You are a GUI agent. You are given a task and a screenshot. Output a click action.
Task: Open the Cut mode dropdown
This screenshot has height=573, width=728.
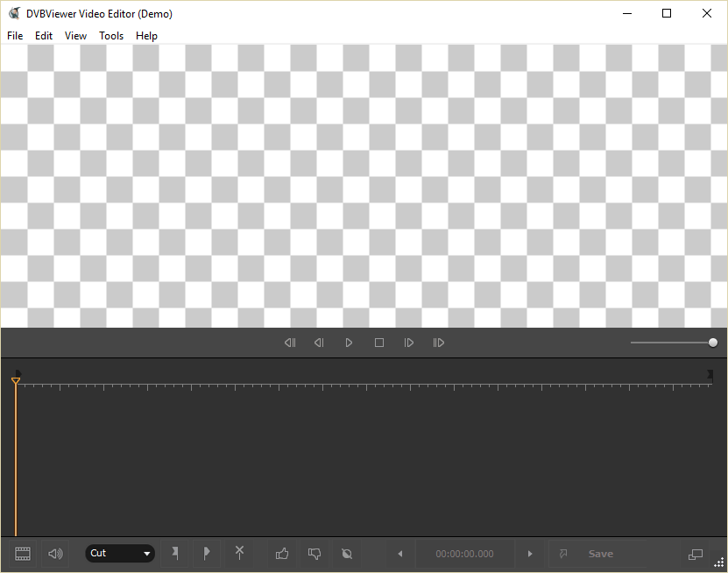click(x=120, y=553)
